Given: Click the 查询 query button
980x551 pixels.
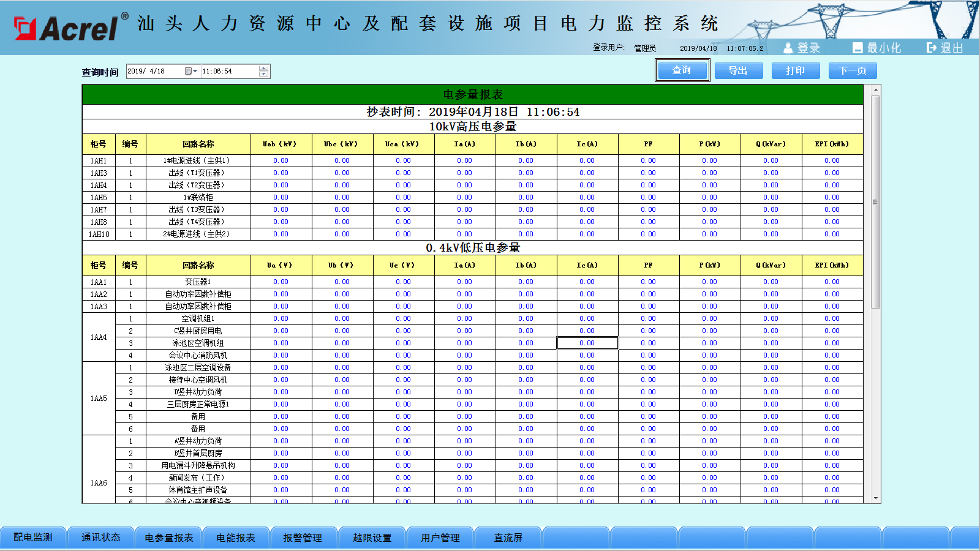Looking at the screenshot, I should pos(682,70).
